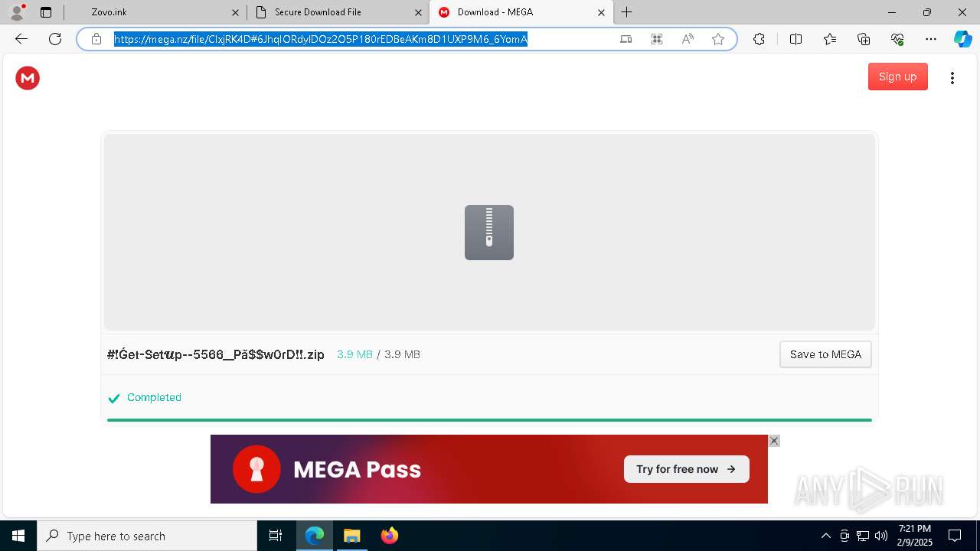Open Edge Settings and more menu
The width and height of the screenshot is (980, 551).
pos(931,39)
